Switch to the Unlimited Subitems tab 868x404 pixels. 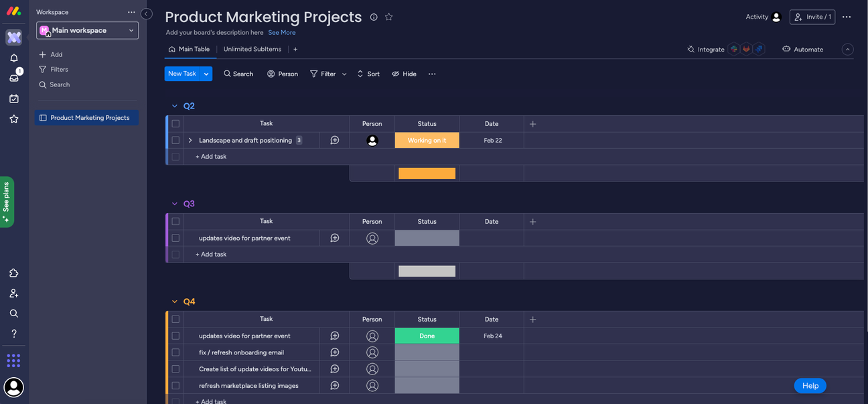[252, 49]
